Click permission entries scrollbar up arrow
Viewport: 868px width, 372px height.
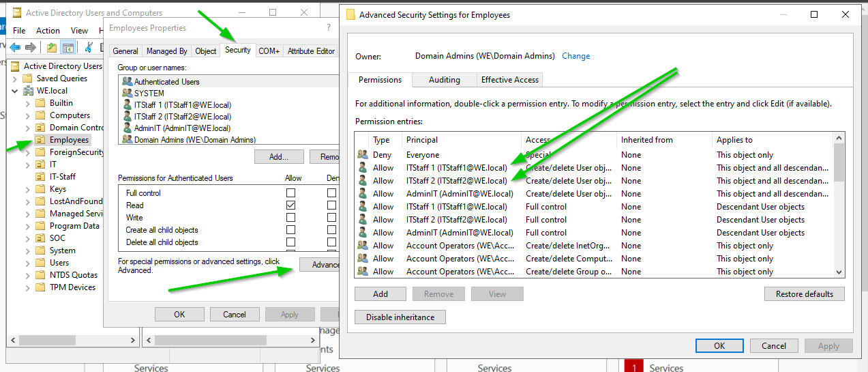point(839,139)
